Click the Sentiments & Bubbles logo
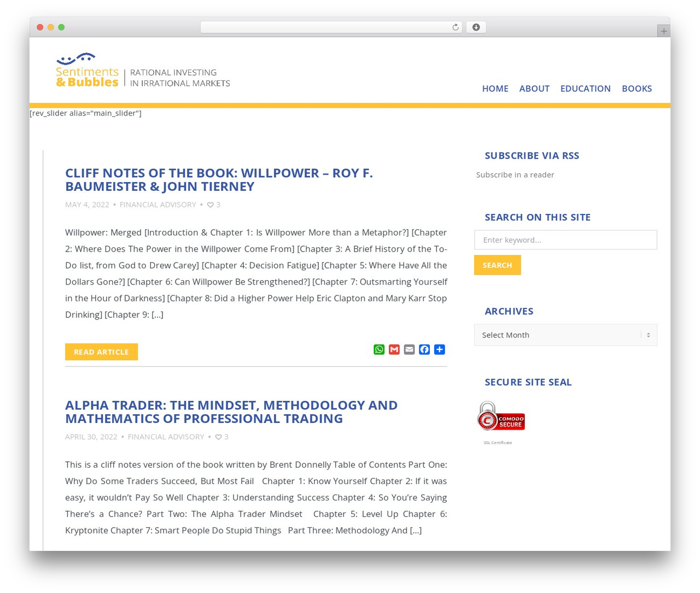Screen dimensions: 700x593 [143, 71]
